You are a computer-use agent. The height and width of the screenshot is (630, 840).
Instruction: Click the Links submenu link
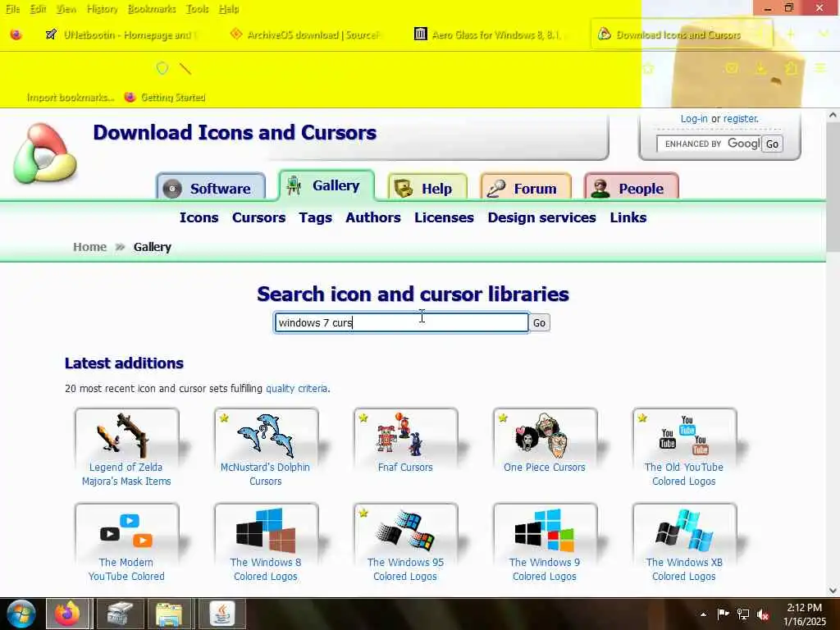tap(628, 217)
